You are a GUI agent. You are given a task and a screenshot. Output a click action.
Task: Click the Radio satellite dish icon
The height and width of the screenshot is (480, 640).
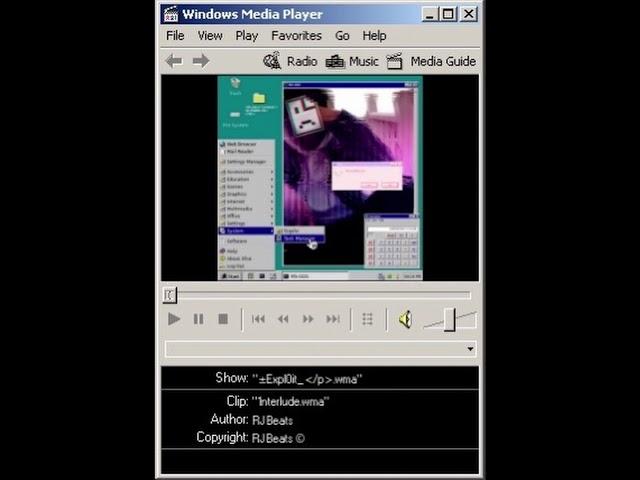272,61
